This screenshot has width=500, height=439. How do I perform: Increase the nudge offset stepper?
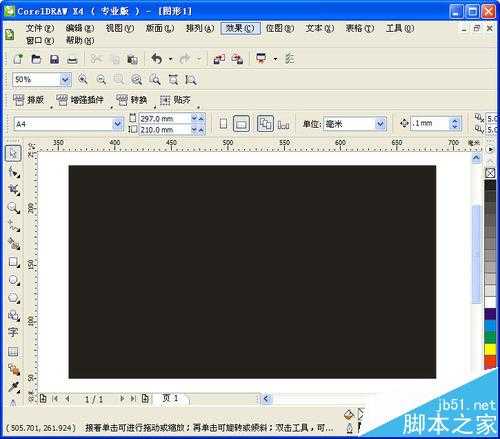click(x=455, y=120)
